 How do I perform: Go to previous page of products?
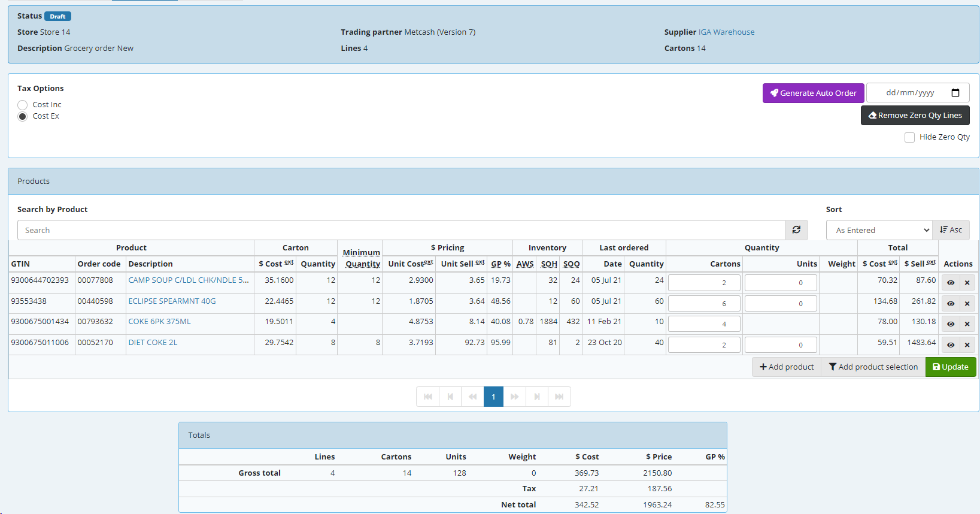pyautogui.click(x=450, y=397)
